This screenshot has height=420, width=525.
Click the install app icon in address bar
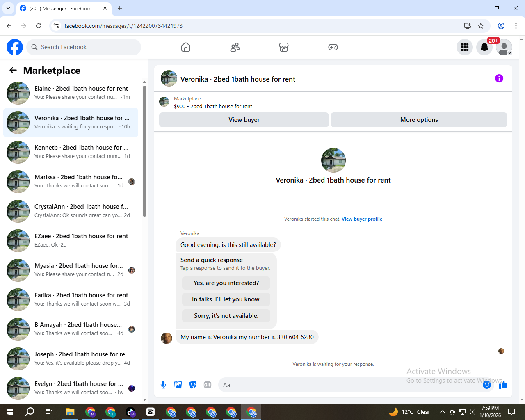pos(467,26)
